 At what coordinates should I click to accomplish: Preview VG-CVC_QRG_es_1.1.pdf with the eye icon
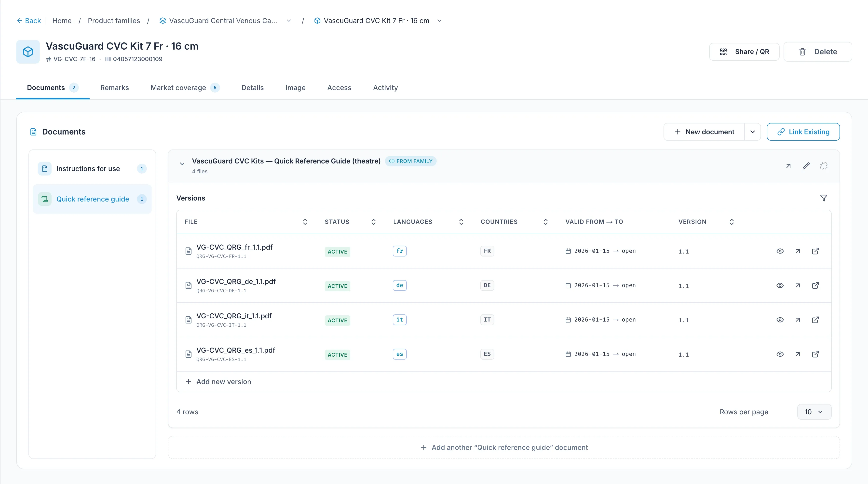780,354
